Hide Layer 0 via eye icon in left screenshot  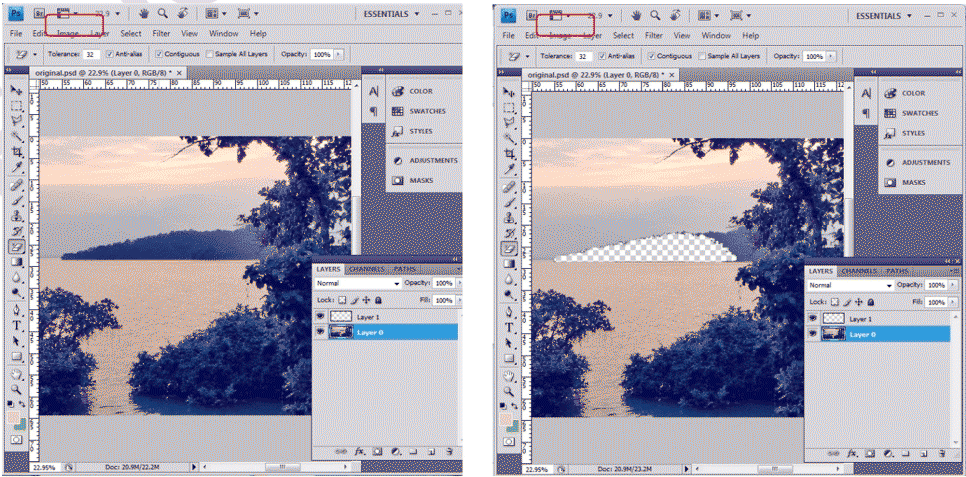pos(320,332)
